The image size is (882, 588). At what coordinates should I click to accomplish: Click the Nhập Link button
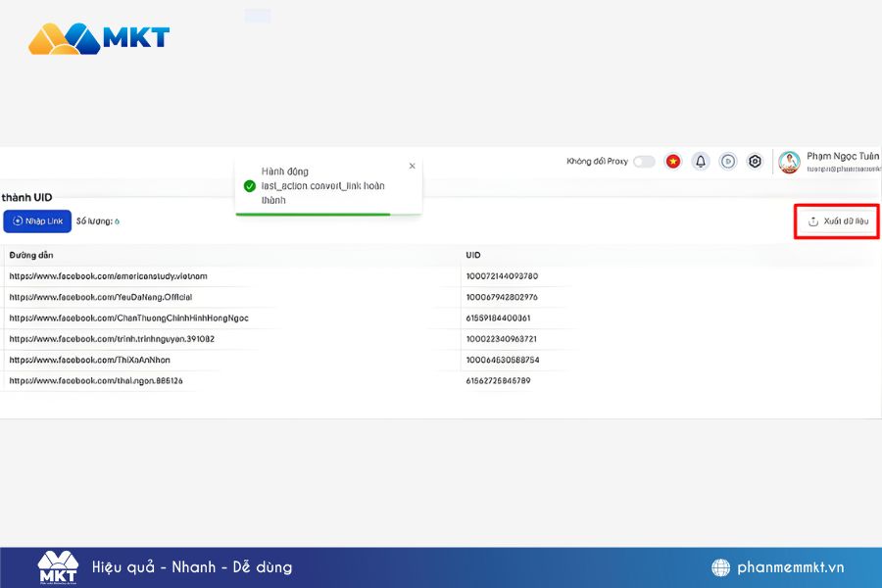[x=37, y=221]
